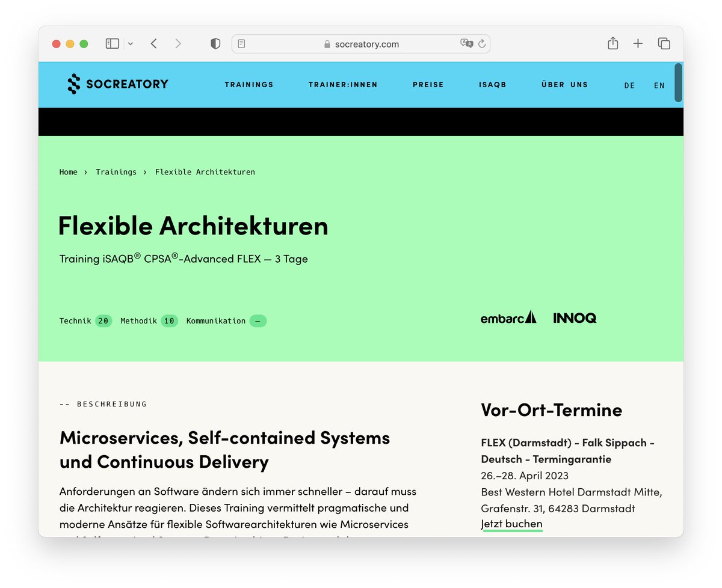Screen dimensions: 722x588
Task: Open a new tab with the plus icon
Action: 637,43
